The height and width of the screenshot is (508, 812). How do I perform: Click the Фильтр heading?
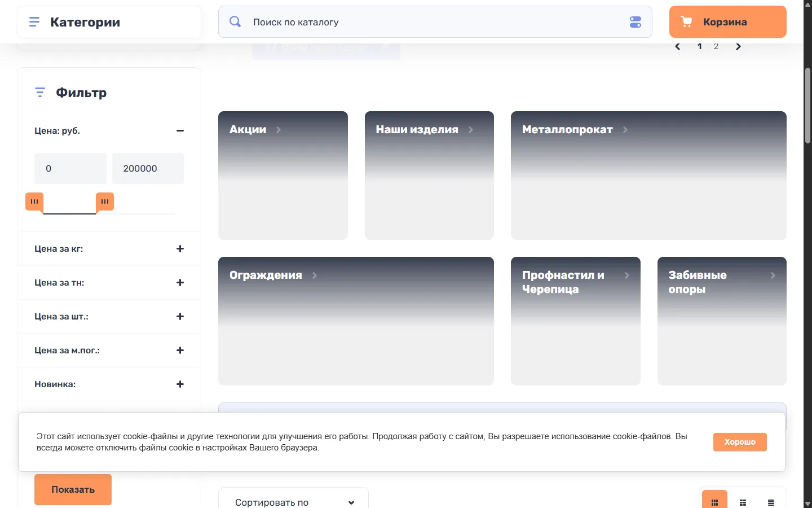81,93
